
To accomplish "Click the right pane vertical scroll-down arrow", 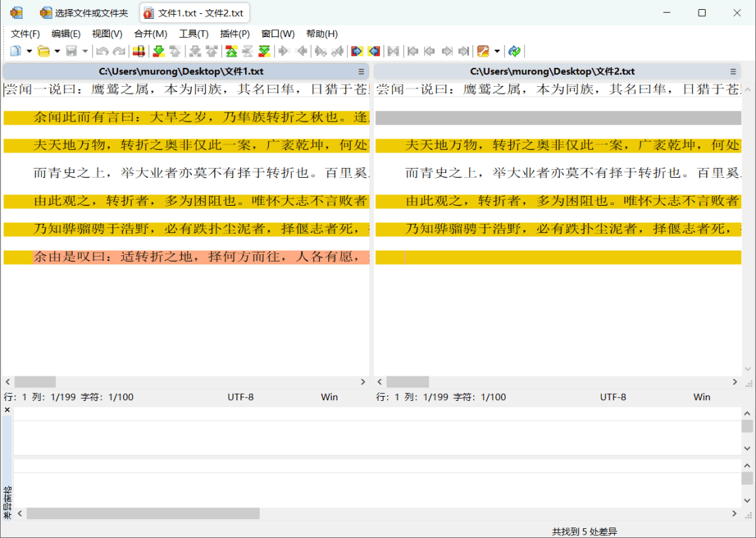I will 748,369.
